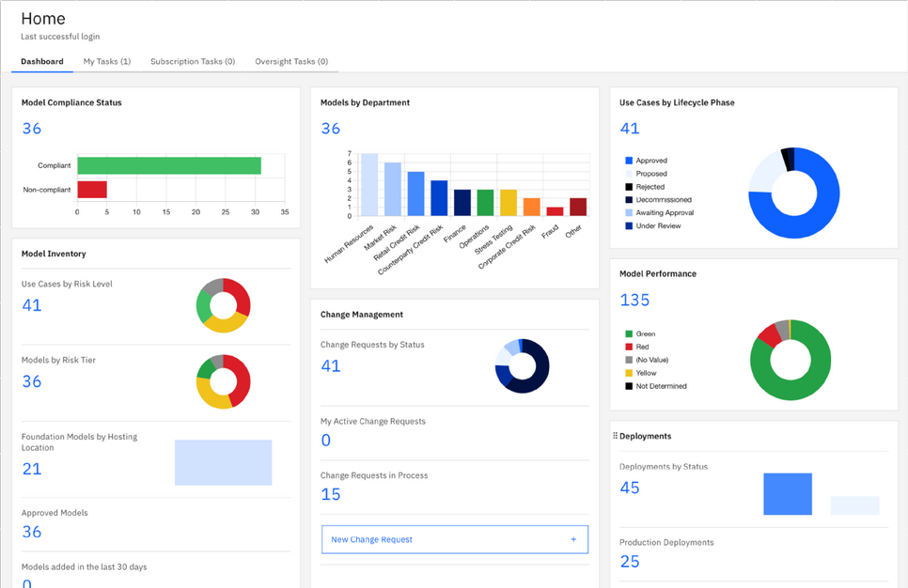Open the Use Cases by Risk Level donut chart
The image size is (908, 588).
coord(224,305)
